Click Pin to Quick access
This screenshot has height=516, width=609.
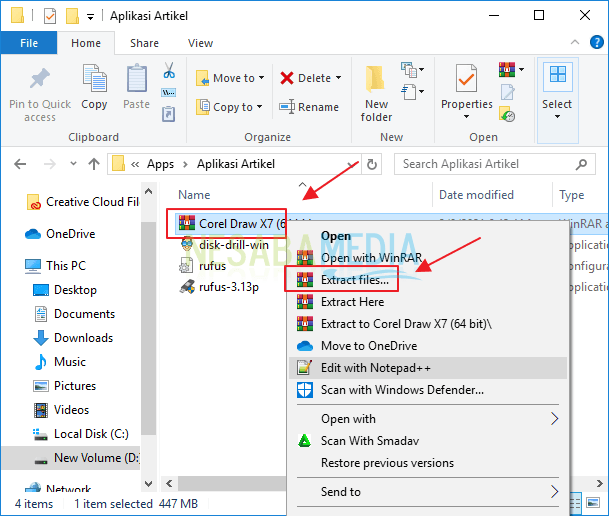pyautogui.click(x=40, y=95)
